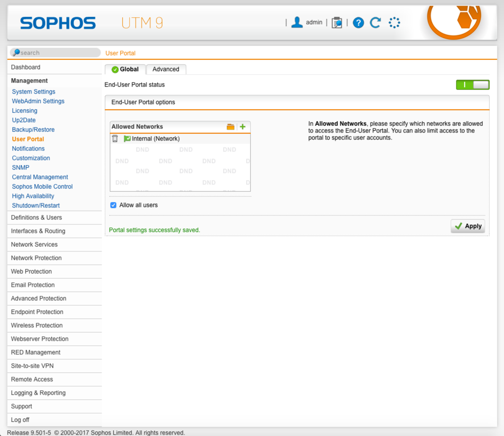Click the Sophos wordmark logo
504x436 pixels.
pos(58,23)
